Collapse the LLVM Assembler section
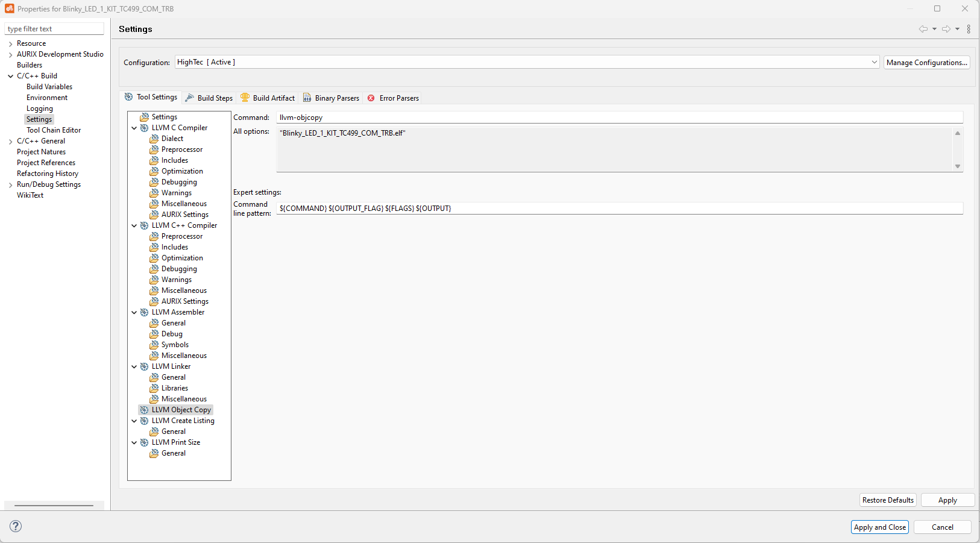This screenshot has height=543, width=980. click(x=134, y=312)
